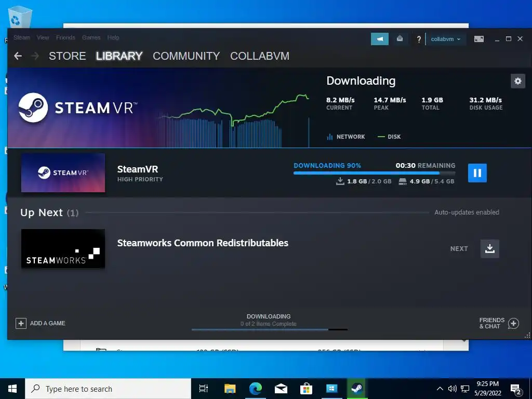
Task: Pause the SteamVR download
Action: coord(477,173)
